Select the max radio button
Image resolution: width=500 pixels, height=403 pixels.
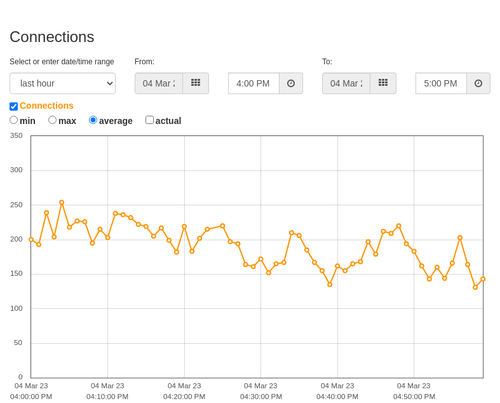(52, 120)
